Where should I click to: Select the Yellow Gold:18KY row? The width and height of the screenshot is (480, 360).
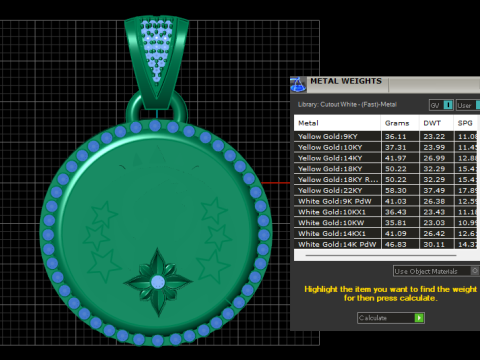(387, 169)
